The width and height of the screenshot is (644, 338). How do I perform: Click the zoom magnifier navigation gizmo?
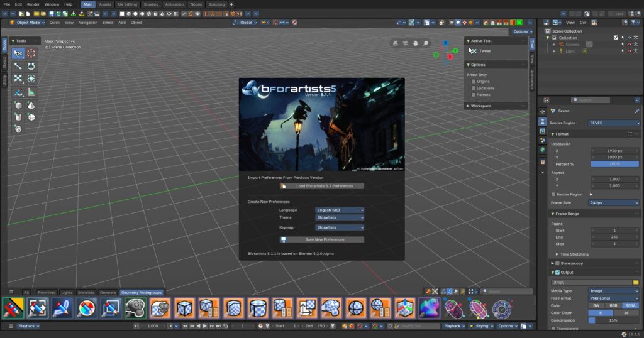pos(426,43)
